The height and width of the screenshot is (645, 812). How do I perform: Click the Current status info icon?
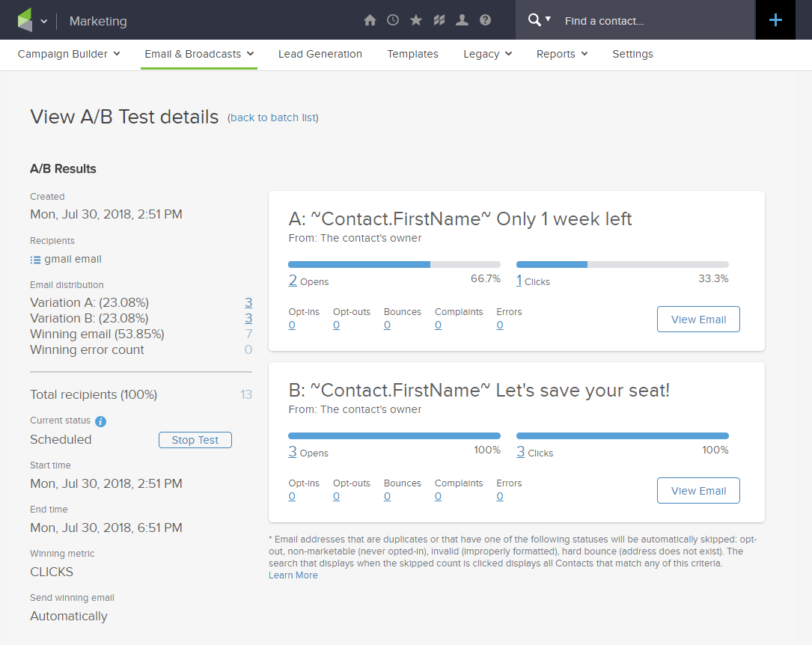[x=100, y=421]
